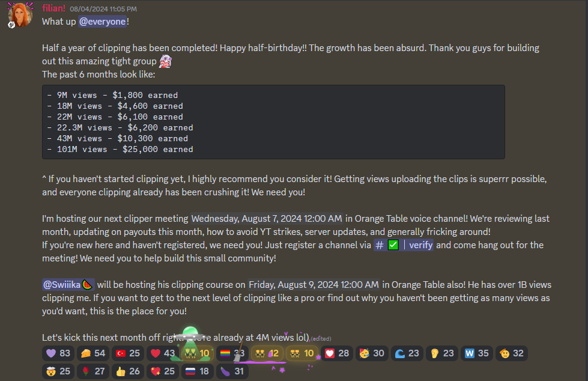Open filian's profile avatar
Screen dimensions: 588x381
pos(20,16)
